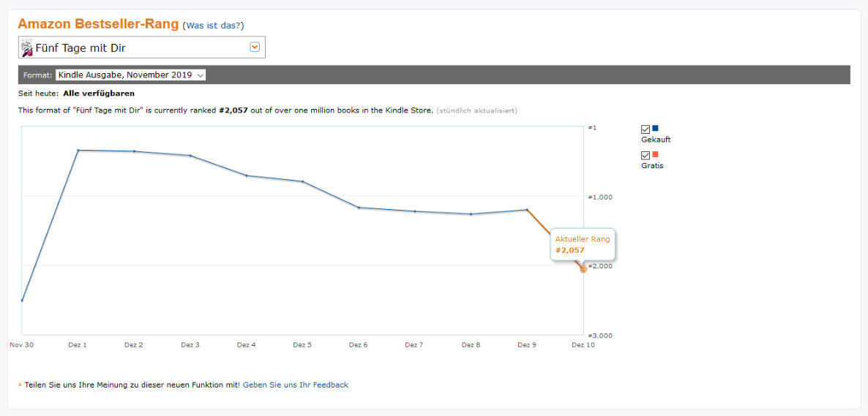Click the Dez 1 data point
The width and height of the screenshot is (868, 416).
click(x=78, y=150)
